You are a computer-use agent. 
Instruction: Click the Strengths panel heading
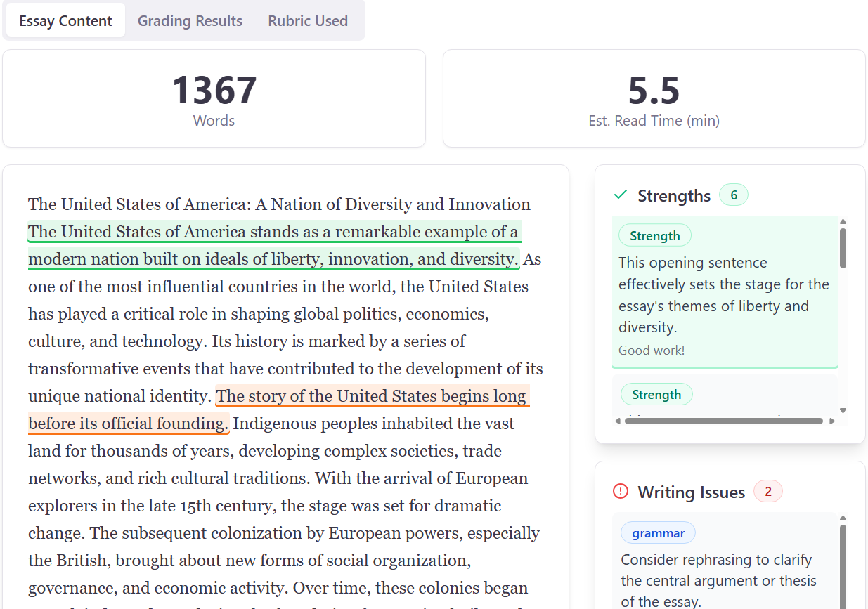[x=673, y=195]
